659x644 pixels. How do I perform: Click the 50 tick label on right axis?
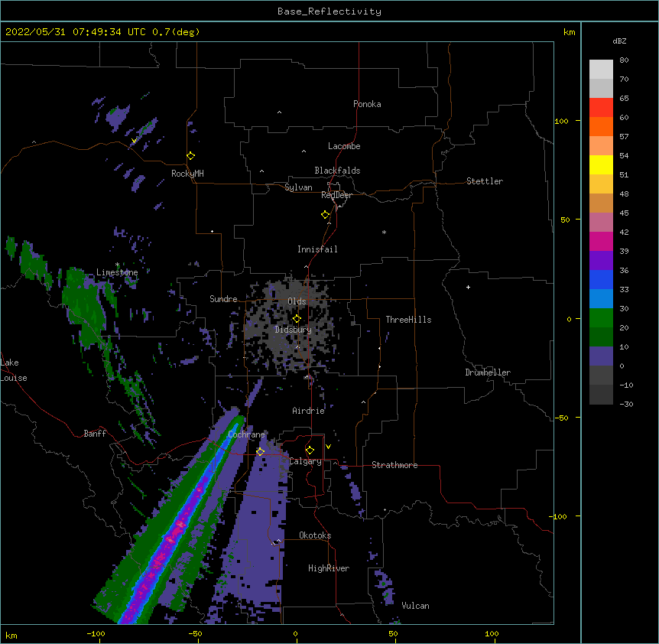565,220
